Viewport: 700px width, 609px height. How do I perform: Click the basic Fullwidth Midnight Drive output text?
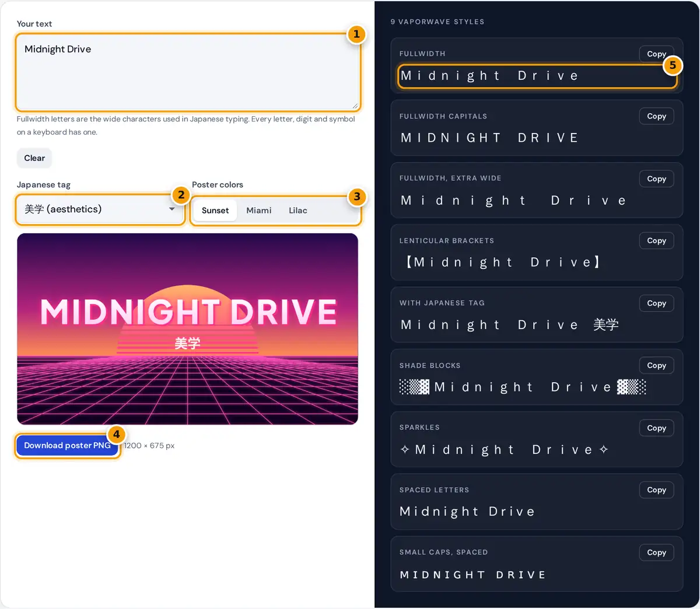click(x=489, y=76)
